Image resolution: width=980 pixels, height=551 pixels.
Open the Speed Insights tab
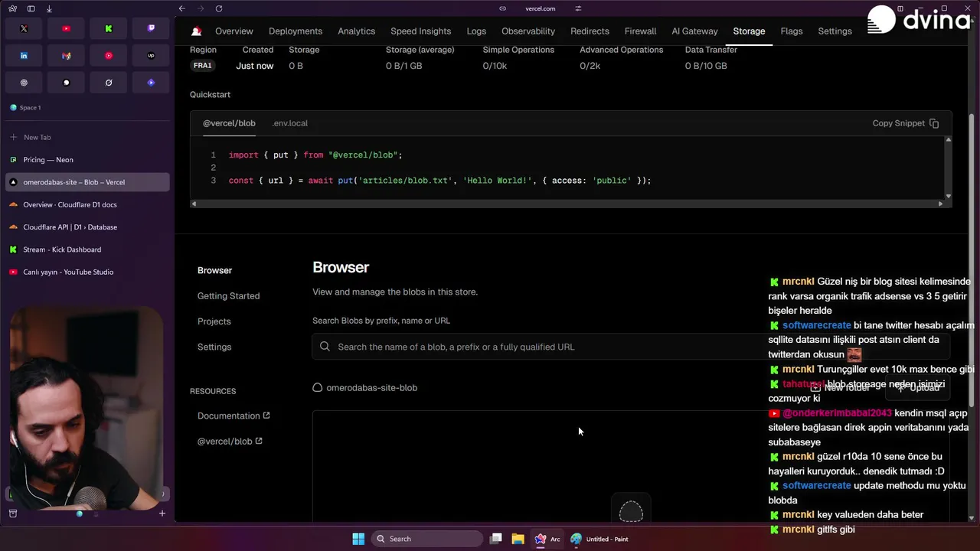tap(421, 31)
